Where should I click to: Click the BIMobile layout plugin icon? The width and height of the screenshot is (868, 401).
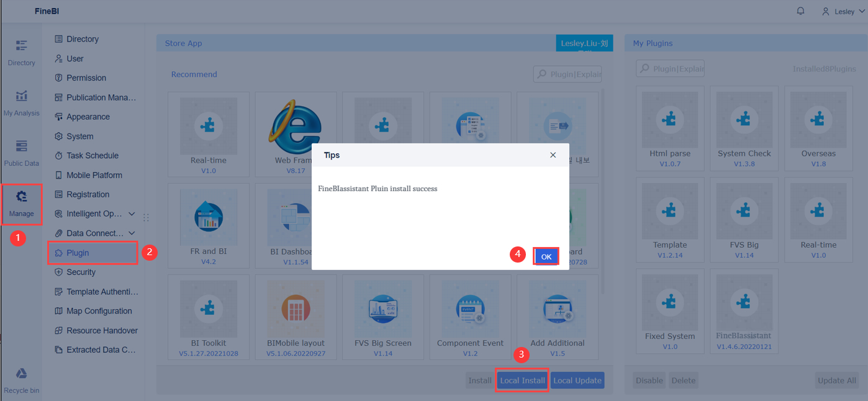pos(296,309)
